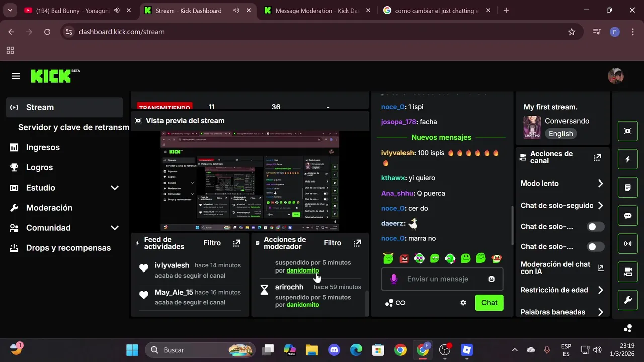Bookmark this page with the star icon
The height and width of the screenshot is (362, 644).
click(572, 32)
